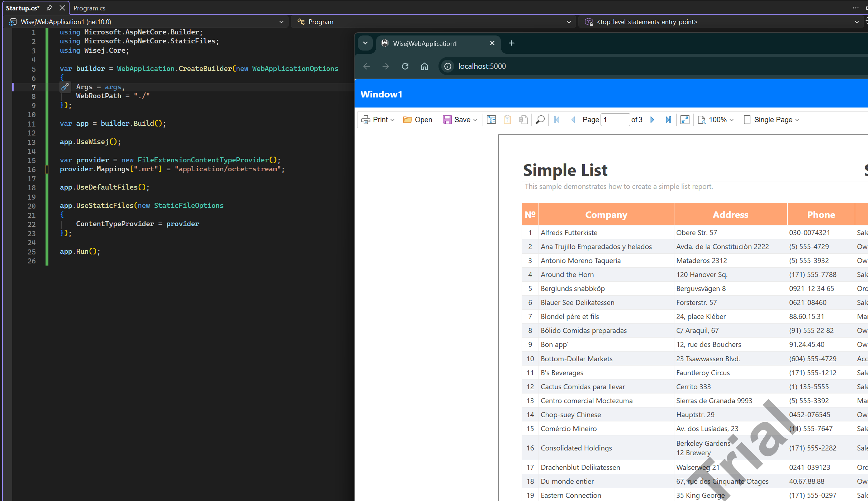Image resolution: width=868 pixels, height=501 pixels.
Task: Click the Open button to load a report
Action: click(418, 119)
